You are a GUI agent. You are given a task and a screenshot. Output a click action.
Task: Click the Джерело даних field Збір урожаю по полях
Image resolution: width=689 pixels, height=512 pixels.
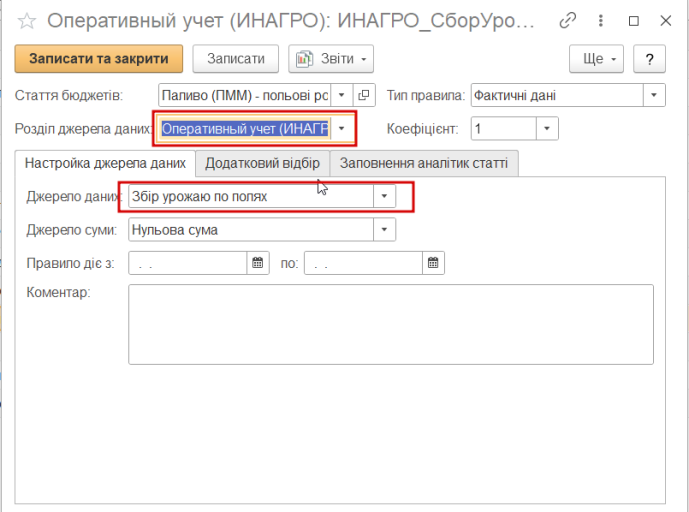251,196
